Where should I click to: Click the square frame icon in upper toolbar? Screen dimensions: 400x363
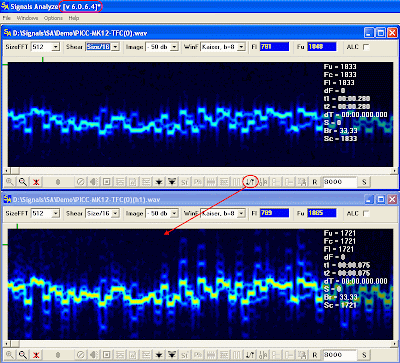pos(107,182)
